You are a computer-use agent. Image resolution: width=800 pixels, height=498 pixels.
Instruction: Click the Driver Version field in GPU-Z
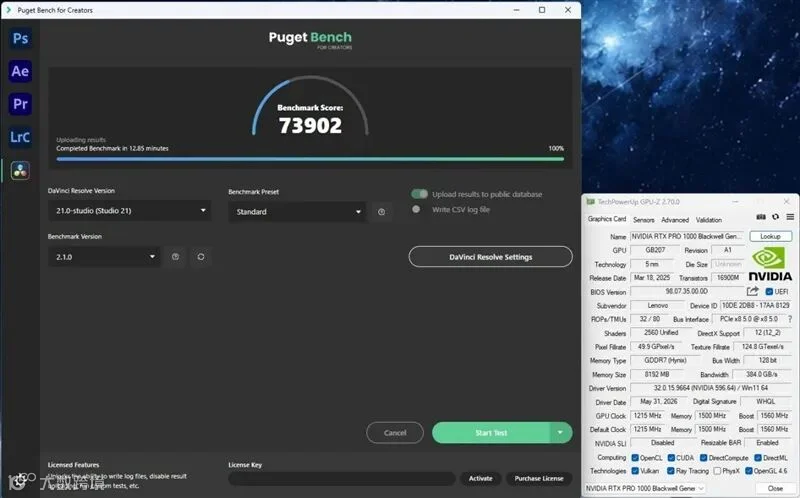pyautogui.click(x=711, y=388)
